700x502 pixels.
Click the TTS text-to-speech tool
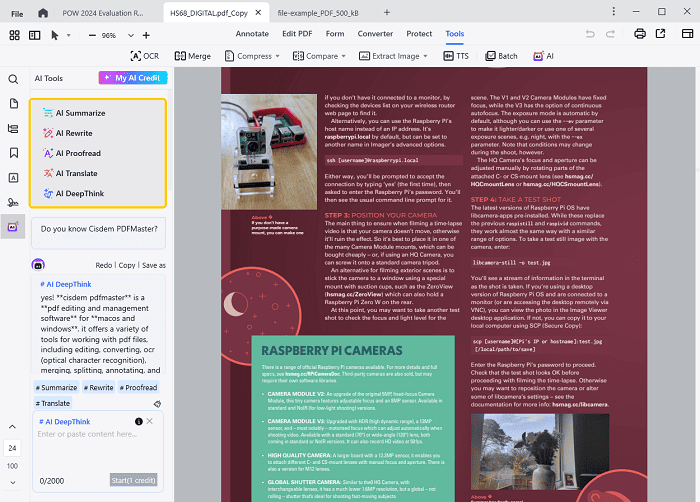click(456, 57)
